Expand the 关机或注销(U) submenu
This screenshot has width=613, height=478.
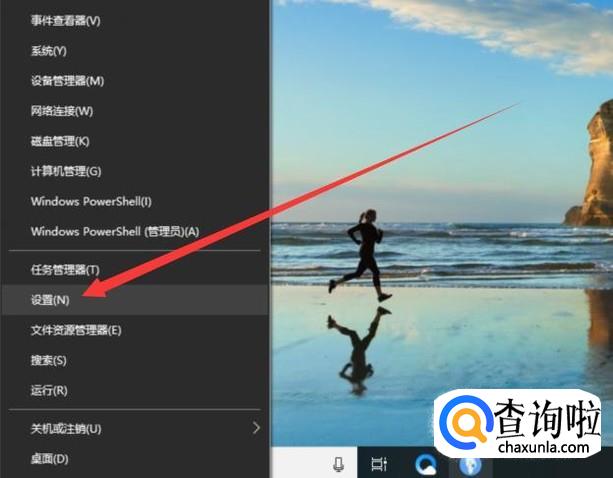135,428
